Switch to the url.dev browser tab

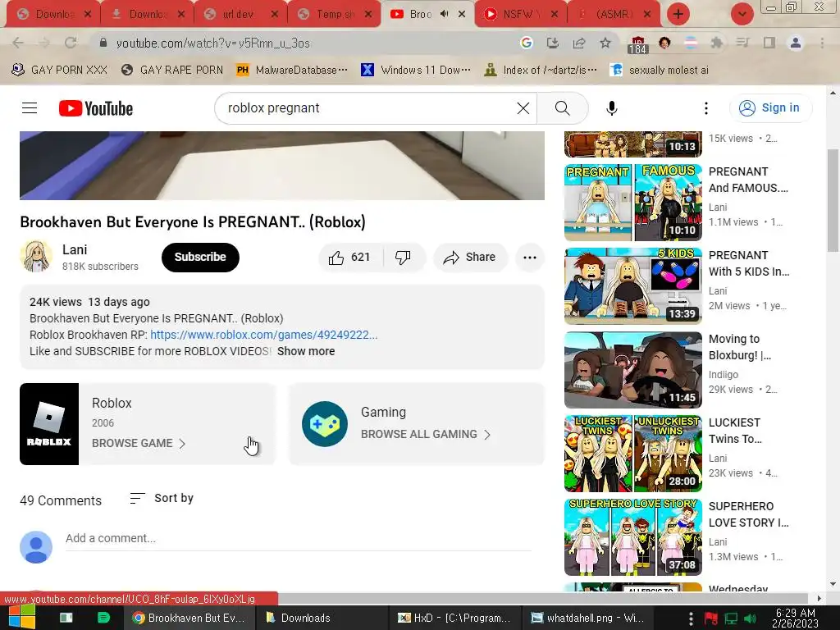tap(240, 14)
